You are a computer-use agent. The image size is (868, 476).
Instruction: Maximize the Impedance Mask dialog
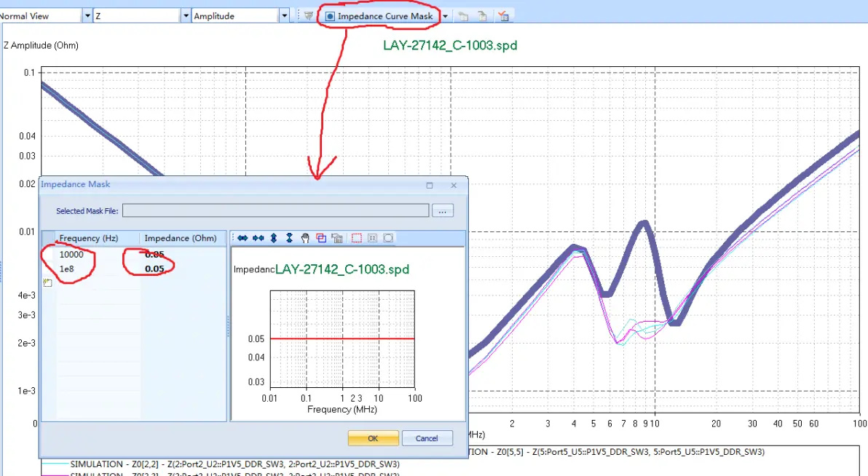430,186
